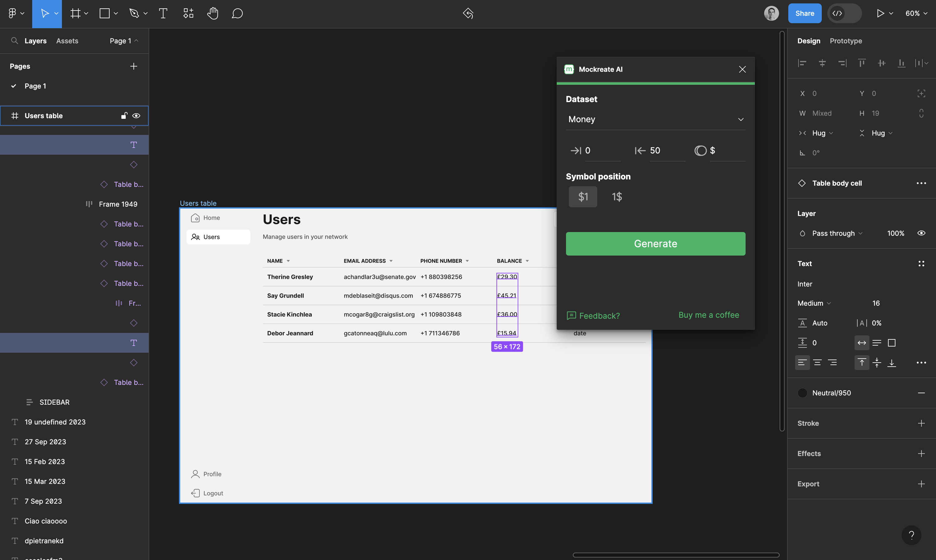Open the Money dataset dropdown
The height and width of the screenshot is (560, 936).
tap(655, 120)
